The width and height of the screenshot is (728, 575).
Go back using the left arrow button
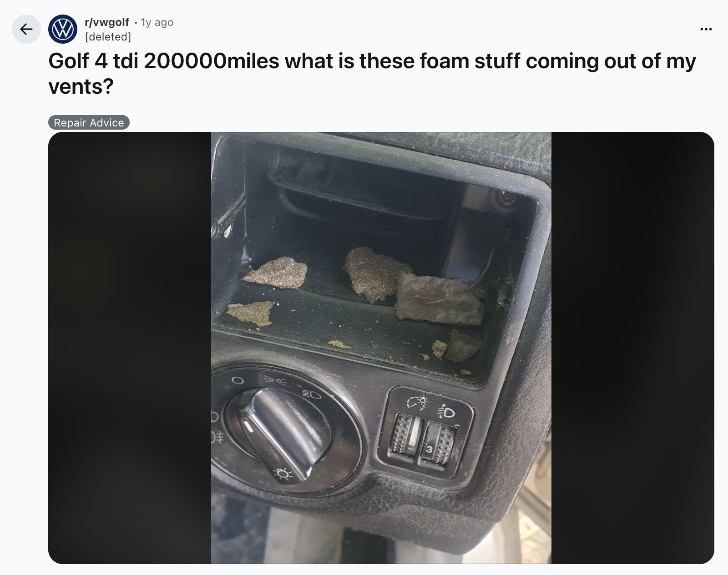coord(26,29)
